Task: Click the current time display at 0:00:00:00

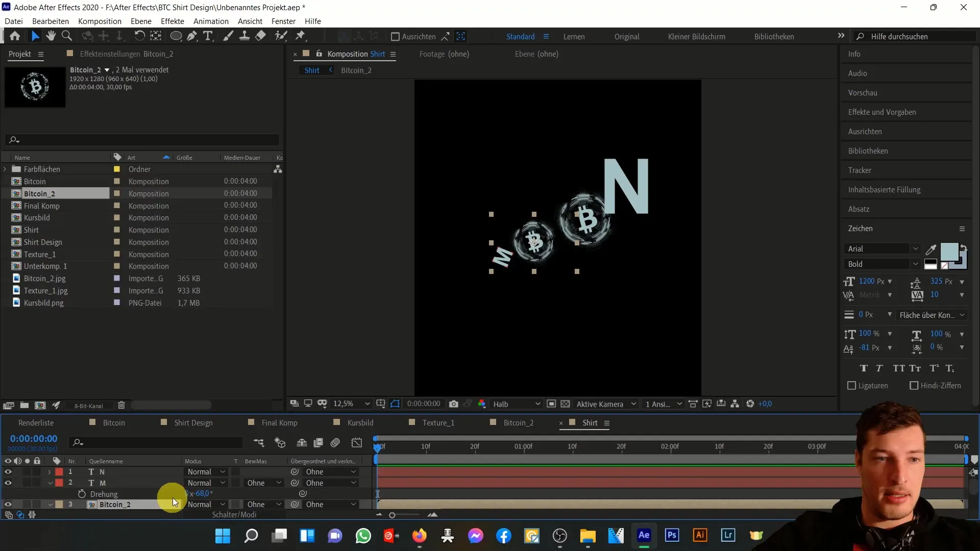Action: click(33, 438)
